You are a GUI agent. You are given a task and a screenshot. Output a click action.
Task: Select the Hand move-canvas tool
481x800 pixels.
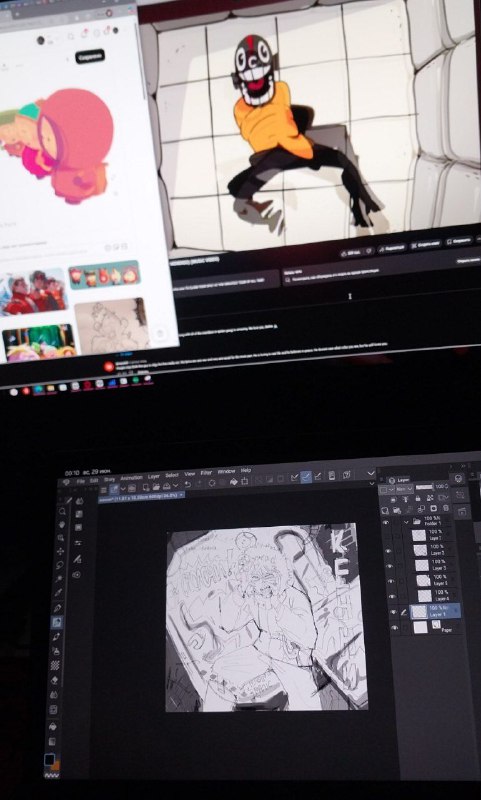click(x=62, y=524)
